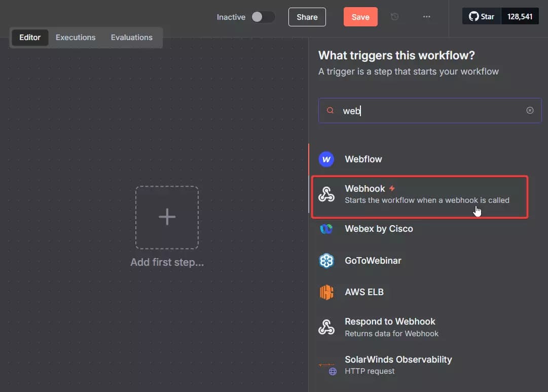Select the Webex by Cisco icon
548x392 pixels.
pyautogui.click(x=326, y=229)
